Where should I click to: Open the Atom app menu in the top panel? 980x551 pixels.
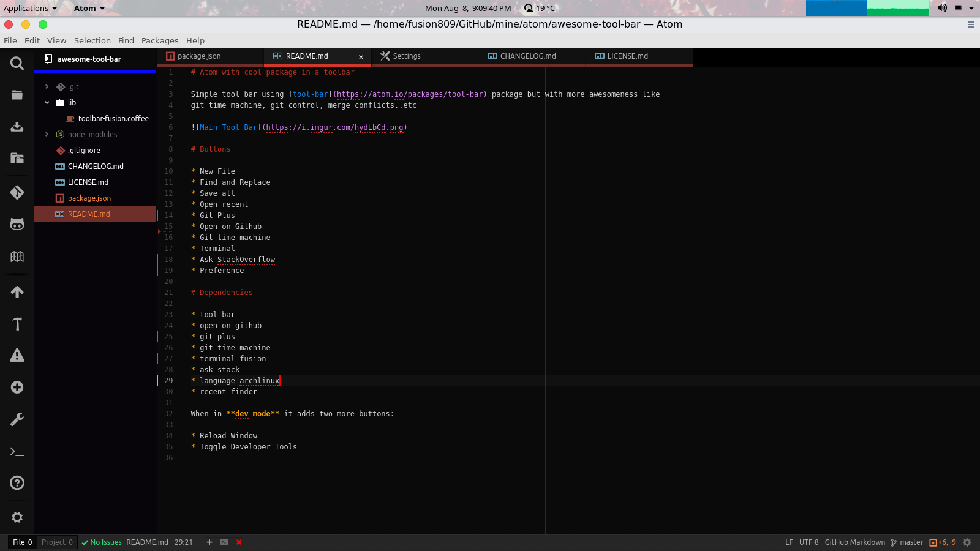point(89,8)
